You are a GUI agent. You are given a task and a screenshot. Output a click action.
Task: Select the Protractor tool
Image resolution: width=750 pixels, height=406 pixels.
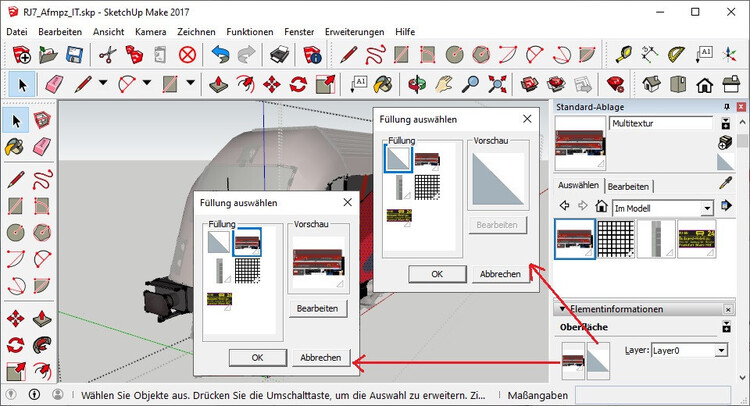pyautogui.click(x=675, y=55)
